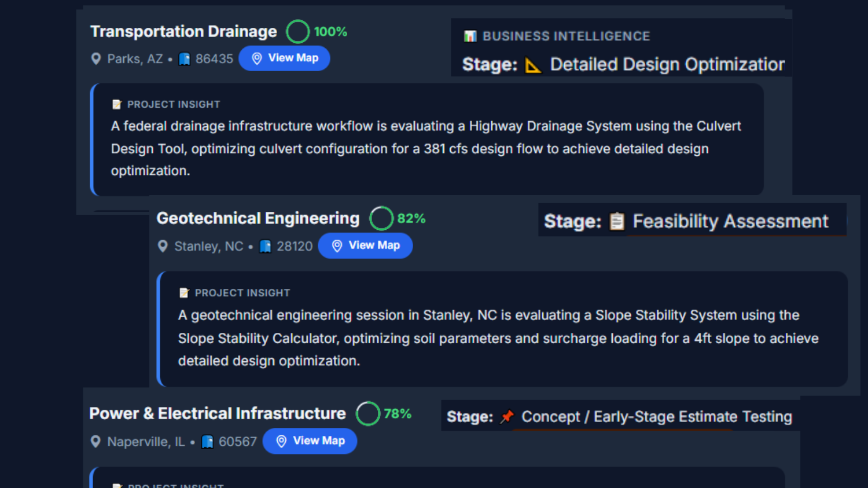The height and width of the screenshot is (488, 868).
Task: Click the Detailed Design Optimization stage text
Action: 667,64
